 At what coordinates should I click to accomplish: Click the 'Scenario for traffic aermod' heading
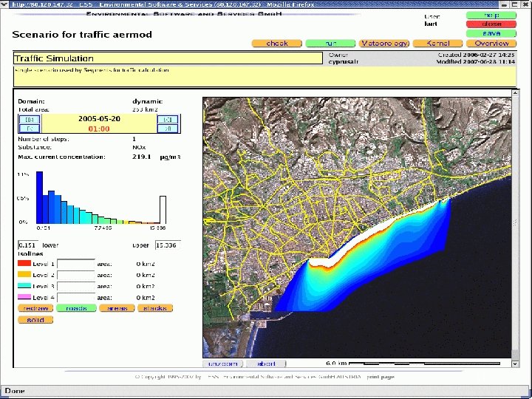82,35
